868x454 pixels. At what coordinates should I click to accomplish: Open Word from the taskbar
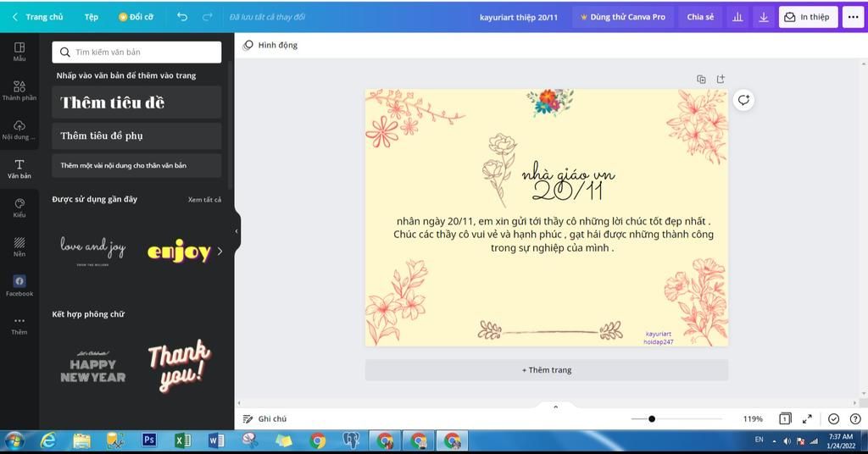point(216,440)
